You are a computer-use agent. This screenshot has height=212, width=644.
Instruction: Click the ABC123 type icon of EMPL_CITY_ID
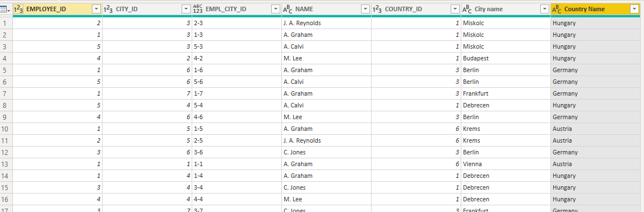click(197, 8)
